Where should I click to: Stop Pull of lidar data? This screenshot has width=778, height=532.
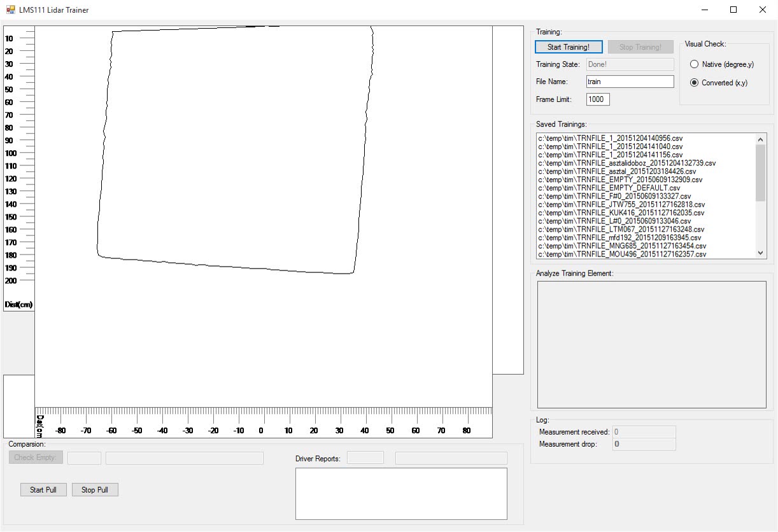(x=95, y=490)
